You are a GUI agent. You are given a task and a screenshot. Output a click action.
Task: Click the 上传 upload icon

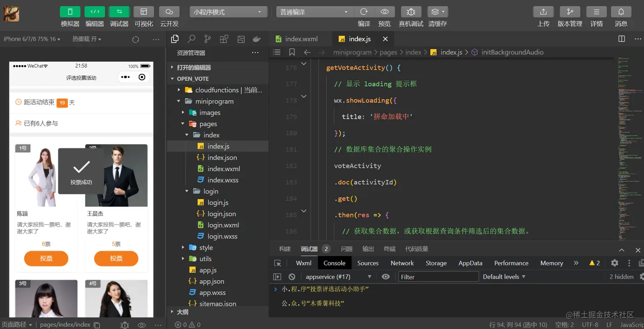(x=543, y=12)
